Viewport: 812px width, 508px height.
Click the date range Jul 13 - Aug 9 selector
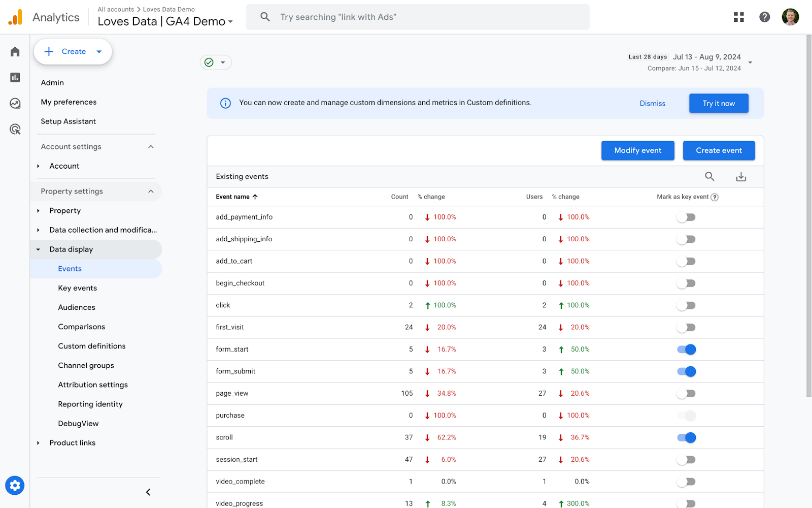point(706,57)
